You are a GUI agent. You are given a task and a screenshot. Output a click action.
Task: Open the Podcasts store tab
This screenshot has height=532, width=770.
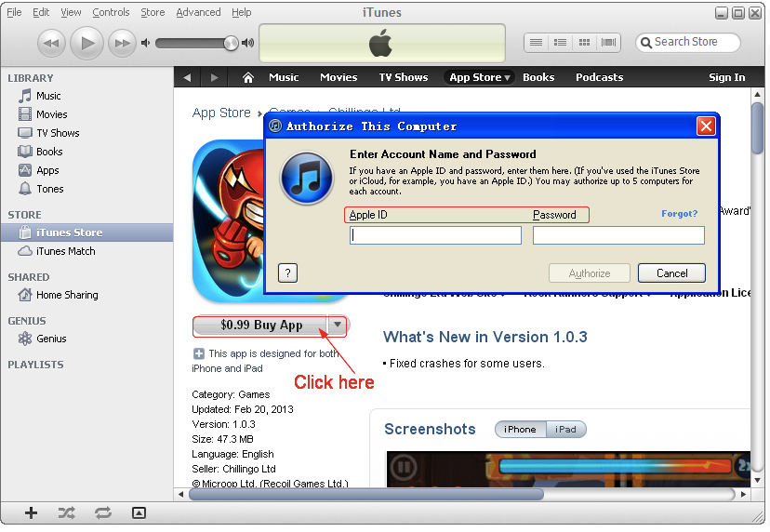(x=599, y=77)
